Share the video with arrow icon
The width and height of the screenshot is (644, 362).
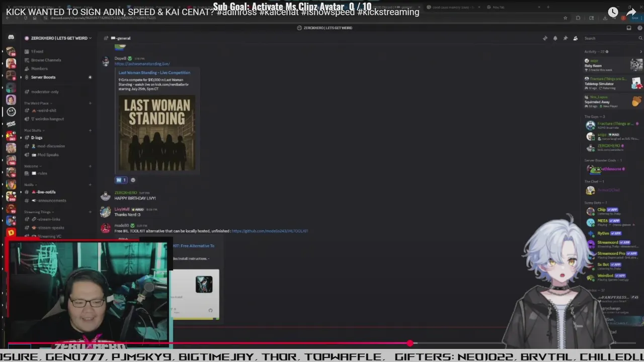pos(631,13)
